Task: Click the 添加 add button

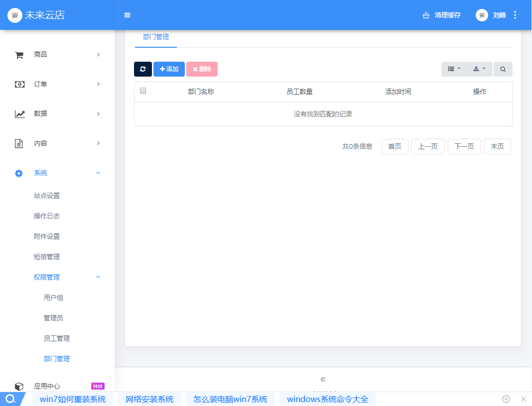Action: coord(169,69)
